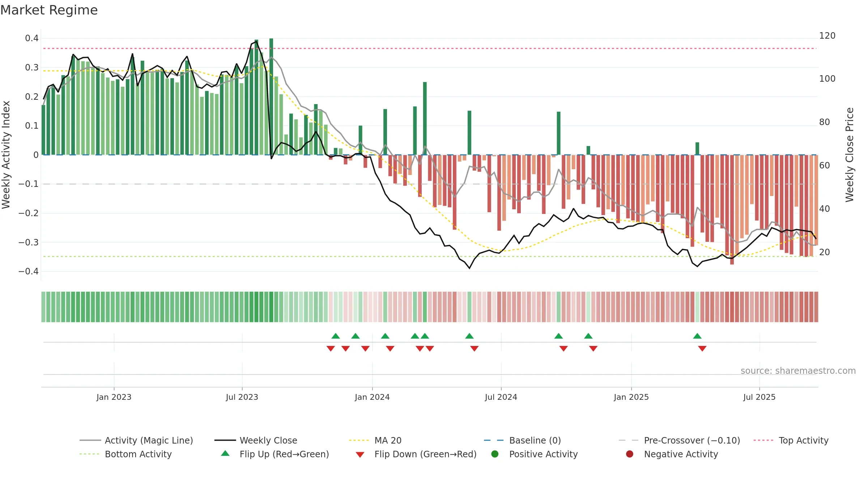Image resolution: width=868 pixels, height=488 pixels.
Task: Toggle the Baseline (0) legend entry
Action: 522,440
